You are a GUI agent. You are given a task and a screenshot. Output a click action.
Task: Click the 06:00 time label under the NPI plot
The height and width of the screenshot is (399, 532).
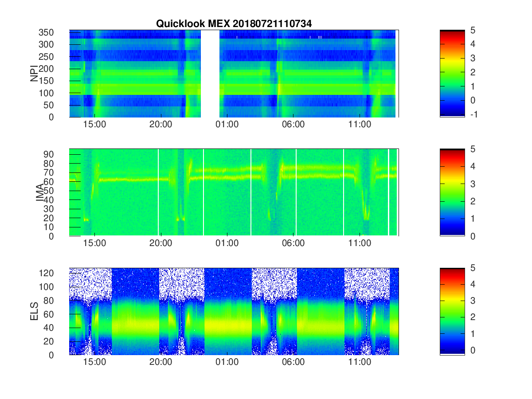coord(293,125)
